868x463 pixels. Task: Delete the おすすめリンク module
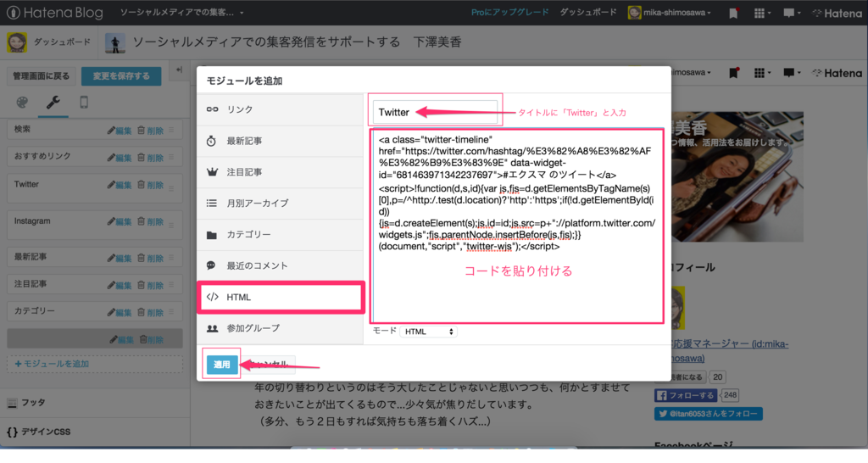coord(151,158)
